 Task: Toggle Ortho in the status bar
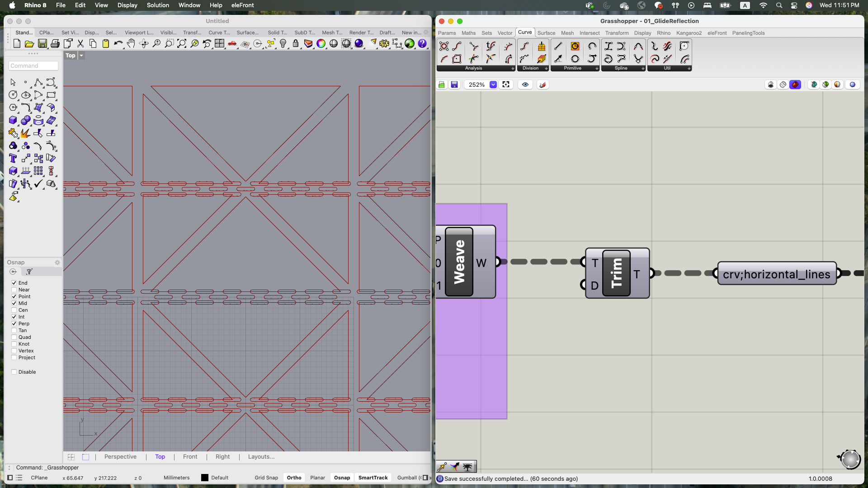pyautogui.click(x=294, y=478)
